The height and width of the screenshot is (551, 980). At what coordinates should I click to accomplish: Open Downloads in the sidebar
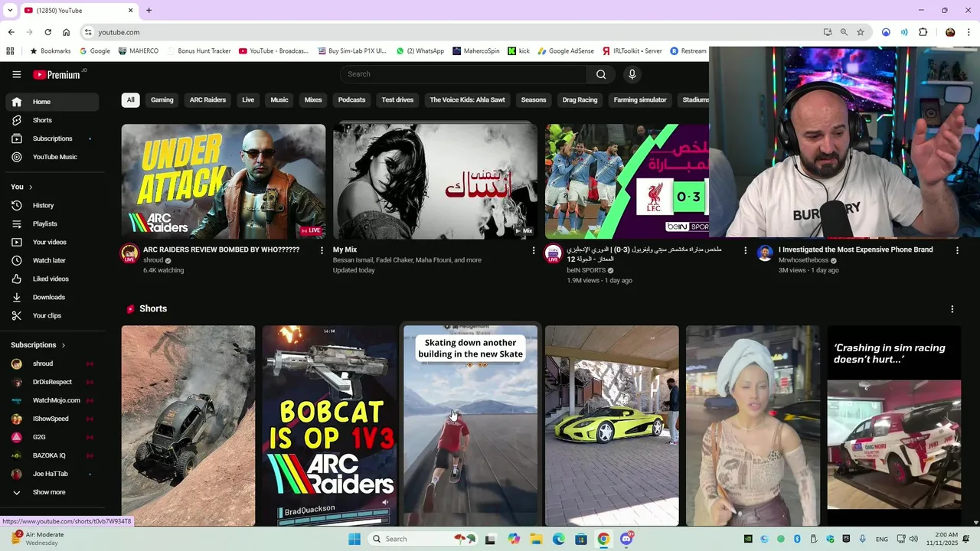pyautogui.click(x=52, y=297)
